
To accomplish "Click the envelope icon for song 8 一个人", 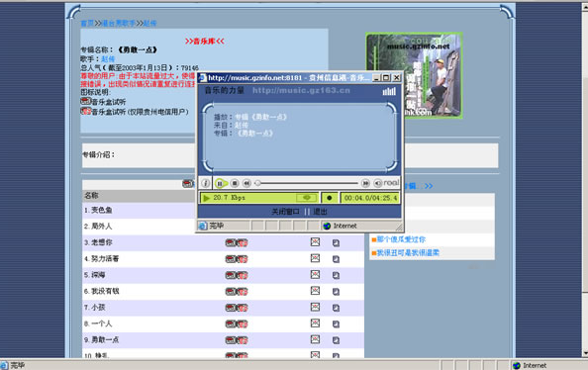I will (x=315, y=324).
